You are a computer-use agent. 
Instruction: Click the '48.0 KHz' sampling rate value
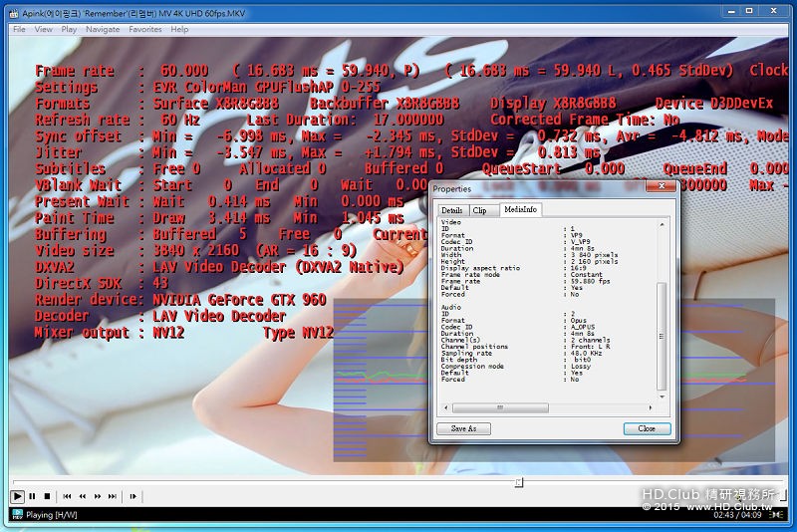point(586,353)
